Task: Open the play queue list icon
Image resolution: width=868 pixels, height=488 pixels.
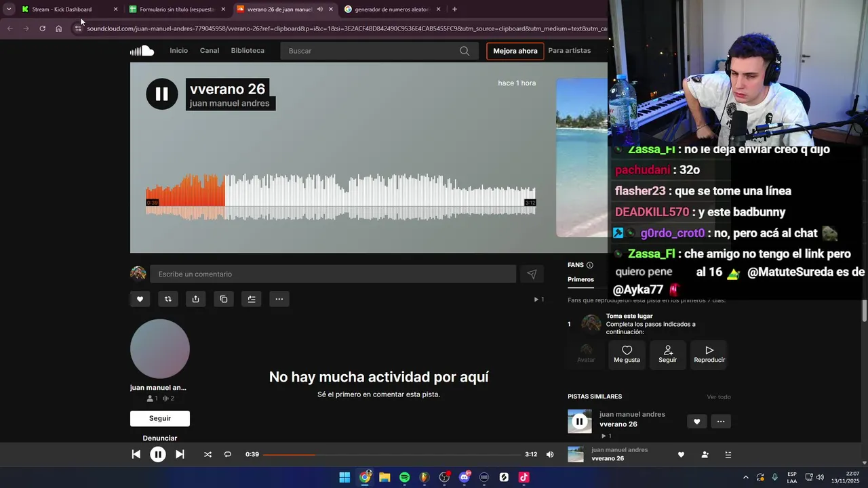Action: click(728, 455)
